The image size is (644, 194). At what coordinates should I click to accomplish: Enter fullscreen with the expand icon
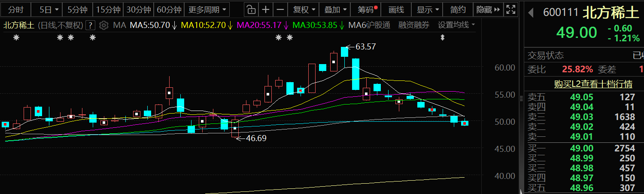510,9
